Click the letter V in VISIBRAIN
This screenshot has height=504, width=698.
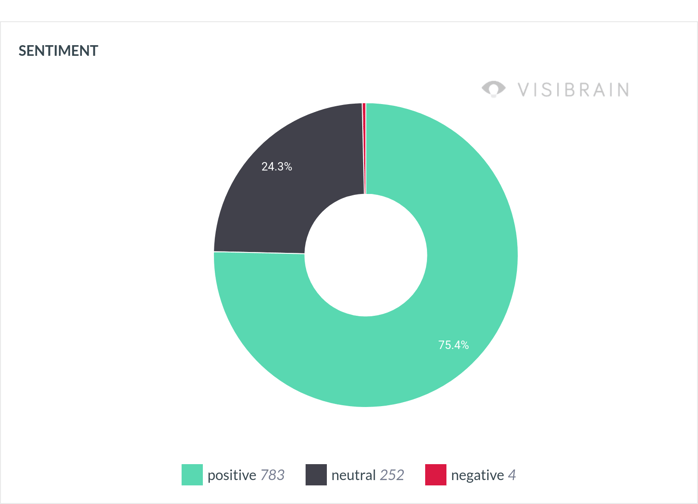(523, 90)
